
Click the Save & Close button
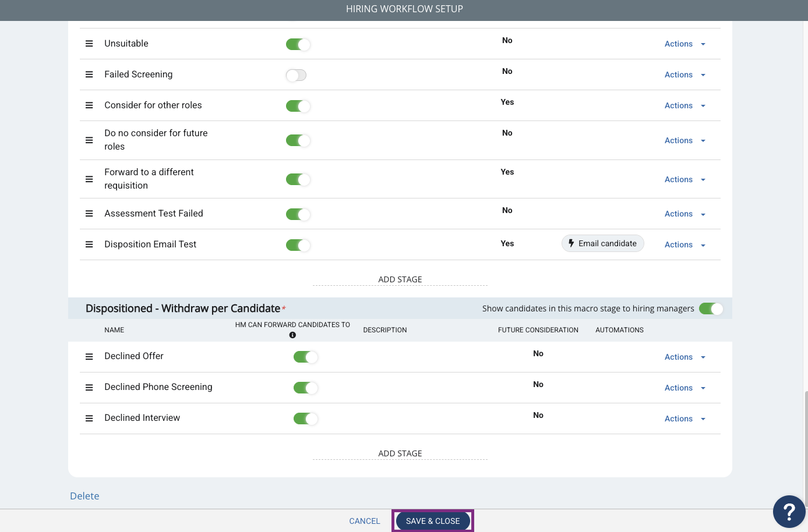(433, 521)
